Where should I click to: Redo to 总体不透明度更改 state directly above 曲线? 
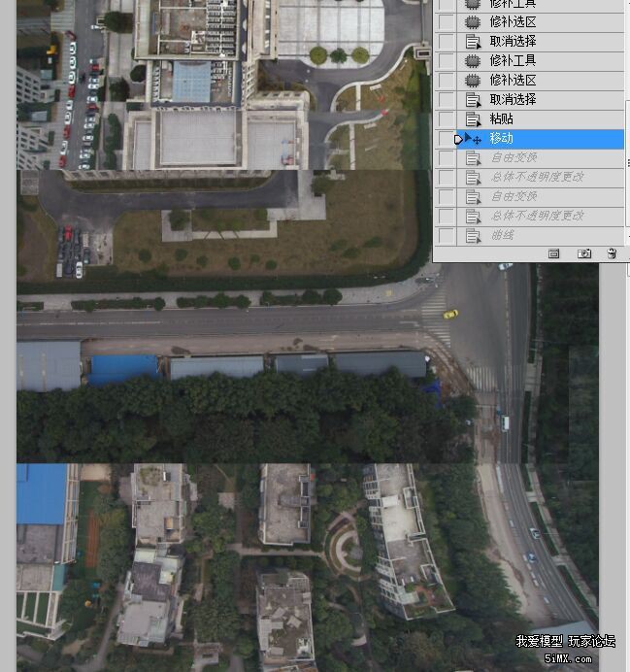(x=537, y=217)
